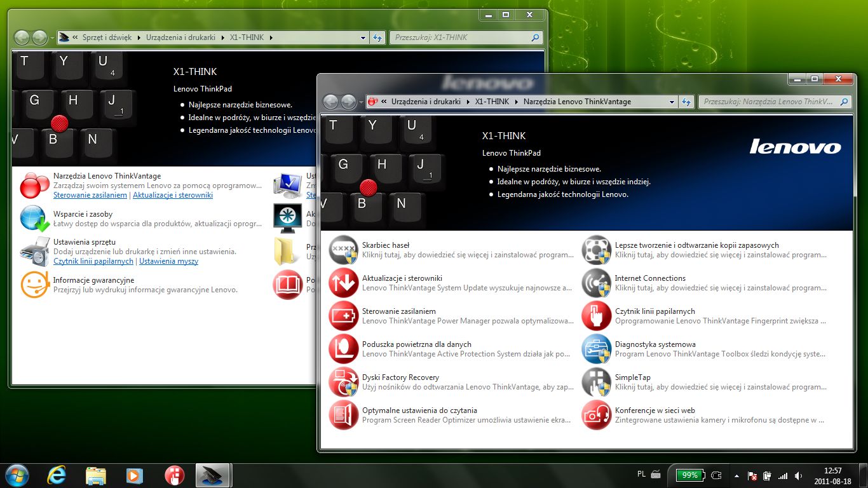Open the Ustawienia sprzętu printer icon
Screen dimensions: 868x488
[34, 252]
